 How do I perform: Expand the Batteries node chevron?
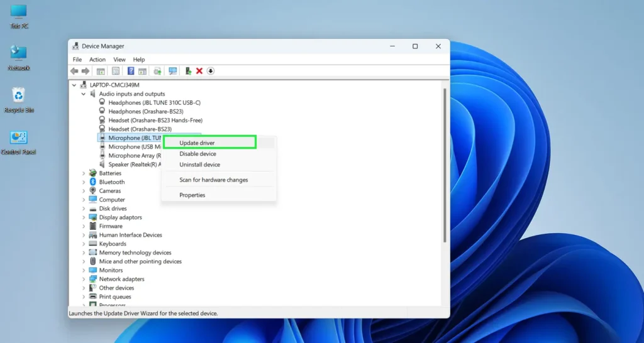(x=84, y=173)
